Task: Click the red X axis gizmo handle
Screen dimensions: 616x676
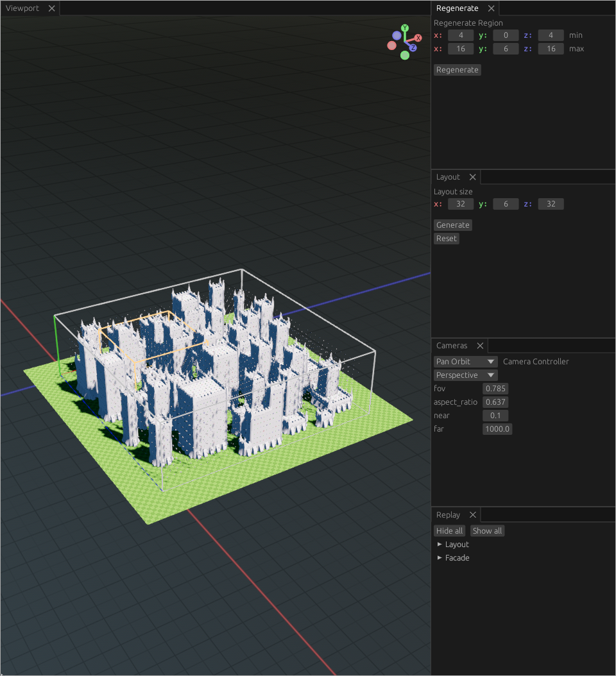Action: point(418,38)
